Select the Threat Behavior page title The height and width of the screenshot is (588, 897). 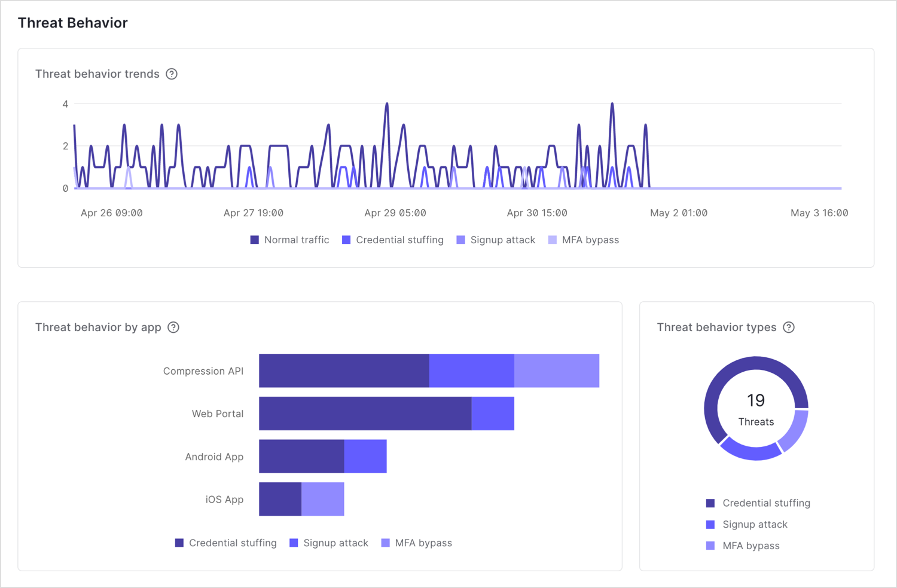point(72,23)
